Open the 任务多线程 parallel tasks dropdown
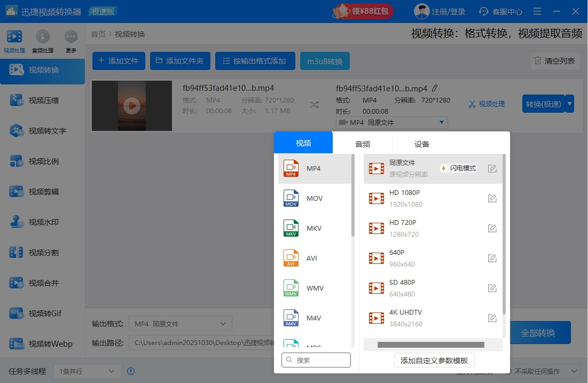 (x=87, y=371)
